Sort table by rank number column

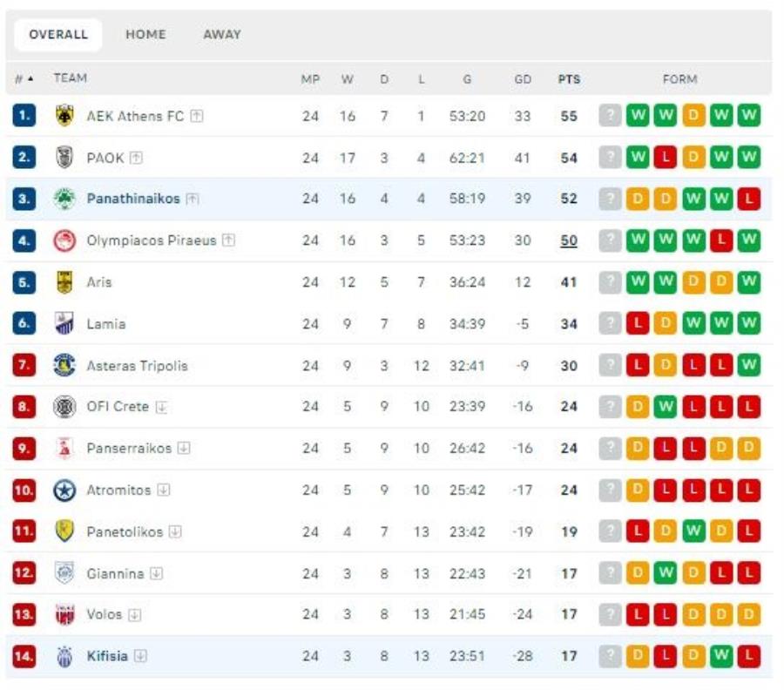[x=24, y=78]
